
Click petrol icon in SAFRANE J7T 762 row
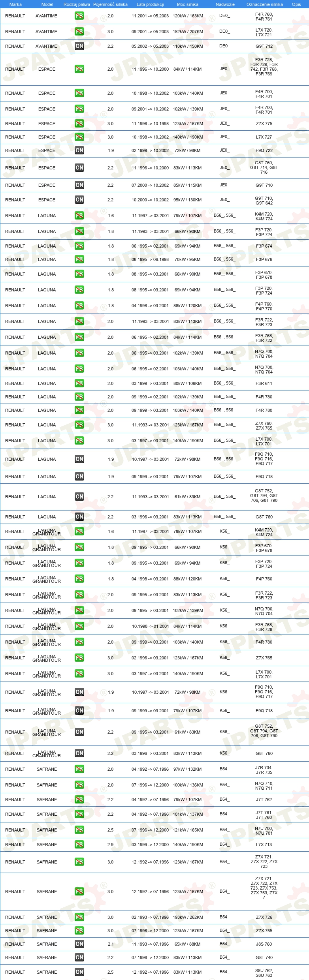(79, 800)
